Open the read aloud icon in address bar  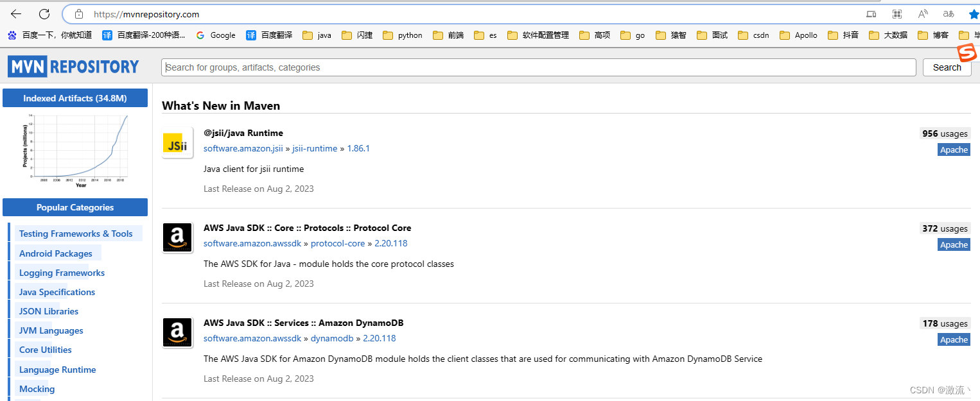923,13
